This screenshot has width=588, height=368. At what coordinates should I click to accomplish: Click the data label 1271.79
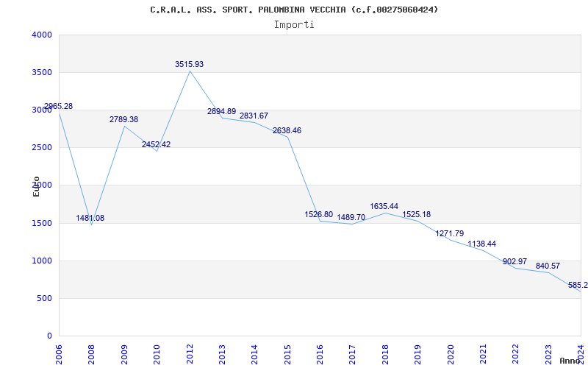[x=450, y=233]
